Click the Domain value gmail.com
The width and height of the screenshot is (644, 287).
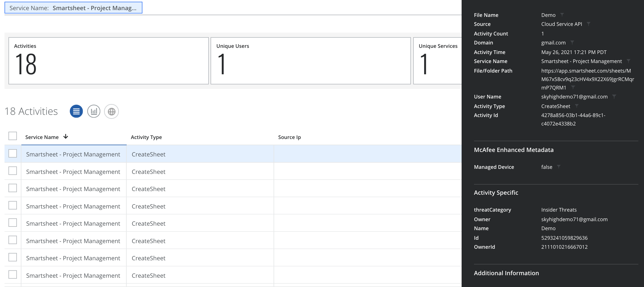(x=553, y=42)
